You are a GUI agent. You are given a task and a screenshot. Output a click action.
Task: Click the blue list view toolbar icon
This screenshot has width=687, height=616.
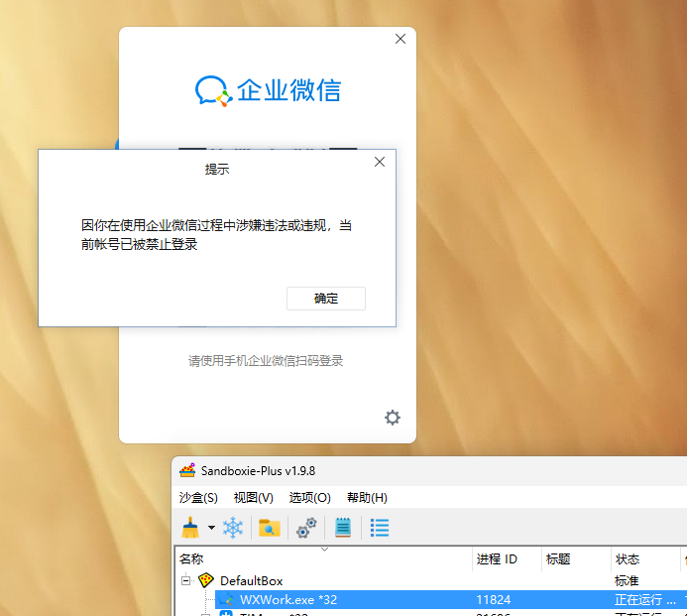point(380,528)
